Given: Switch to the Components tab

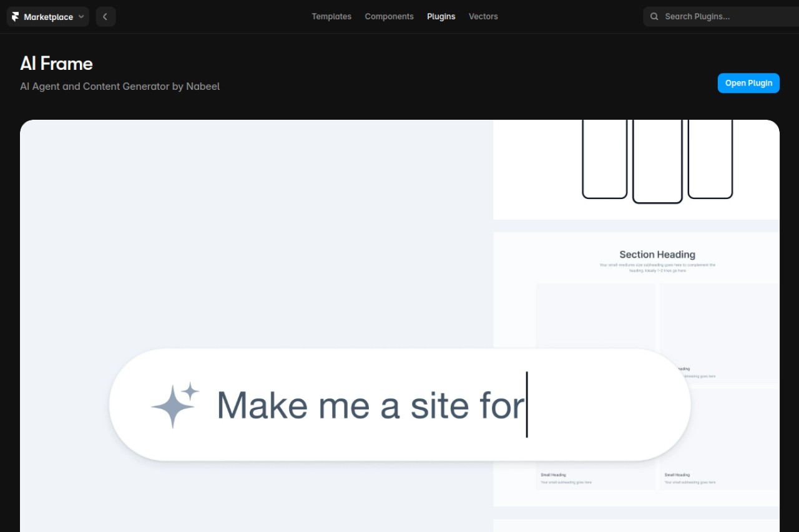Looking at the screenshot, I should coord(389,17).
